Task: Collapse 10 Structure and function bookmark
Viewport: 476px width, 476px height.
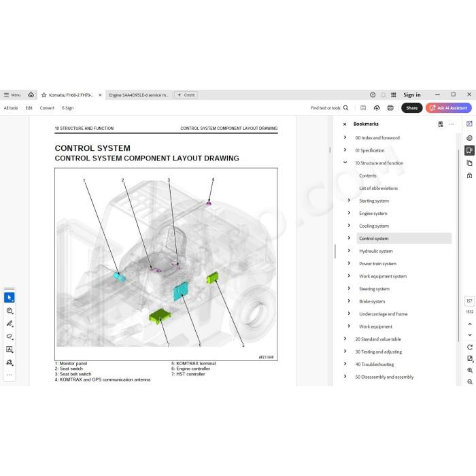Action: pyautogui.click(x=345, y=163)
